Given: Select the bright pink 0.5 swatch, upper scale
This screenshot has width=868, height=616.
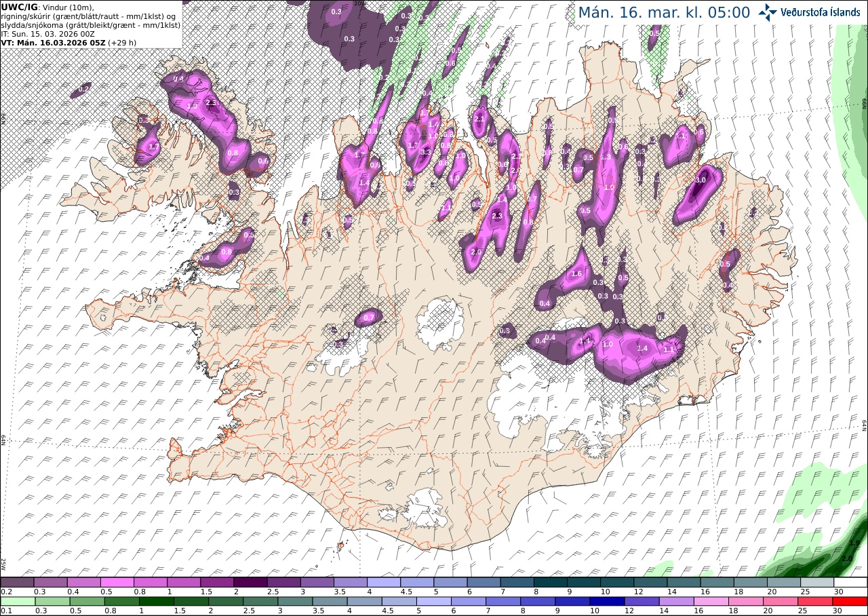Looking at the screenshot, I should [x=117, y=582].
